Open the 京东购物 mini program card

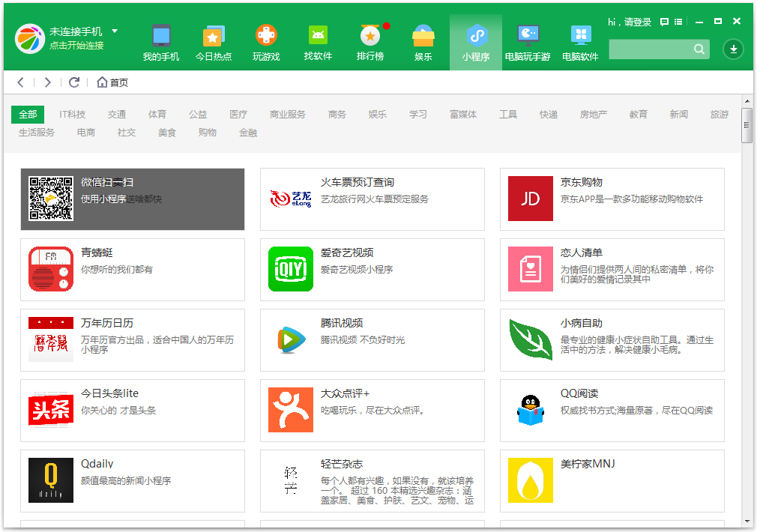coord(612,199)
